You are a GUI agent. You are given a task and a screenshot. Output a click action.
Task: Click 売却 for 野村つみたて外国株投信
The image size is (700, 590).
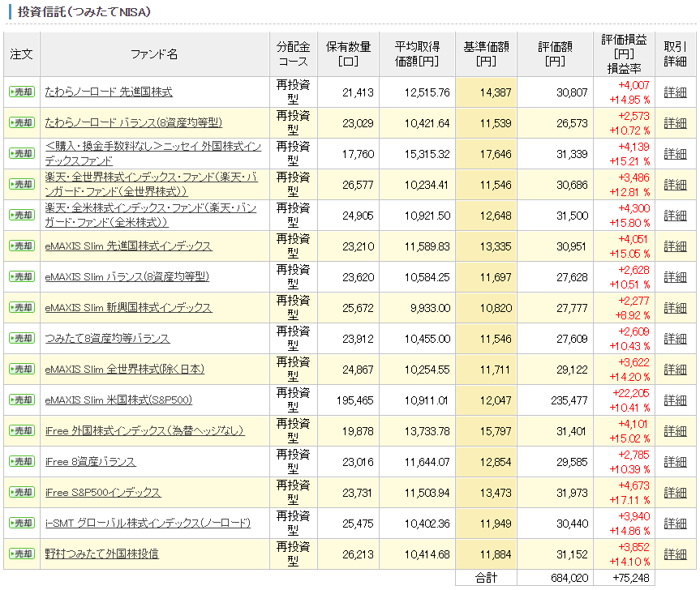pos(22,554)
